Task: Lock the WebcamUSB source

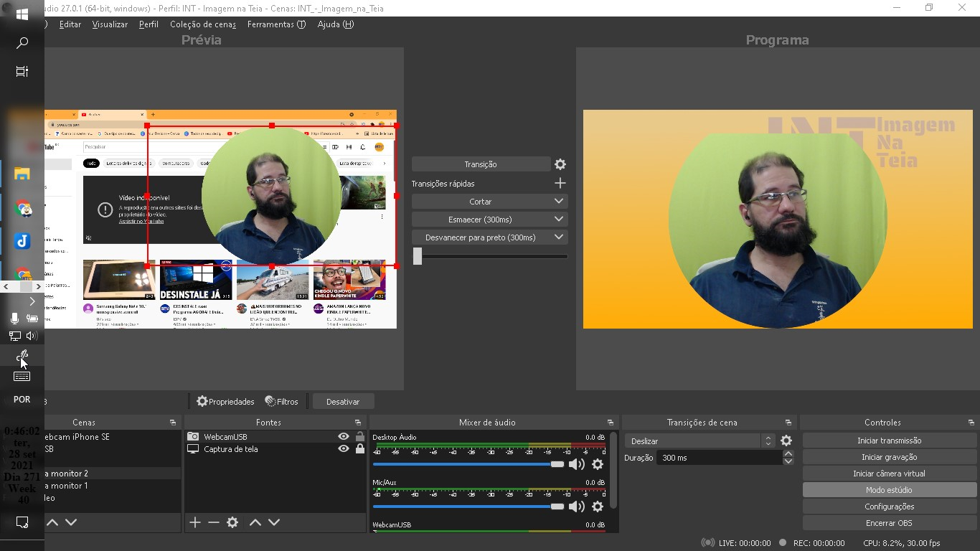Action: tap(358, 435)
